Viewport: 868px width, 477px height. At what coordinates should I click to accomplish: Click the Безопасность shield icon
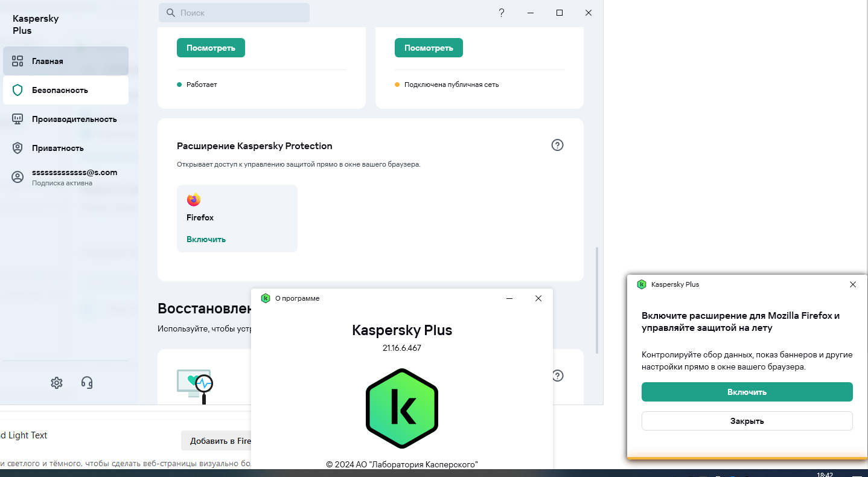click(x=18, y=90)
